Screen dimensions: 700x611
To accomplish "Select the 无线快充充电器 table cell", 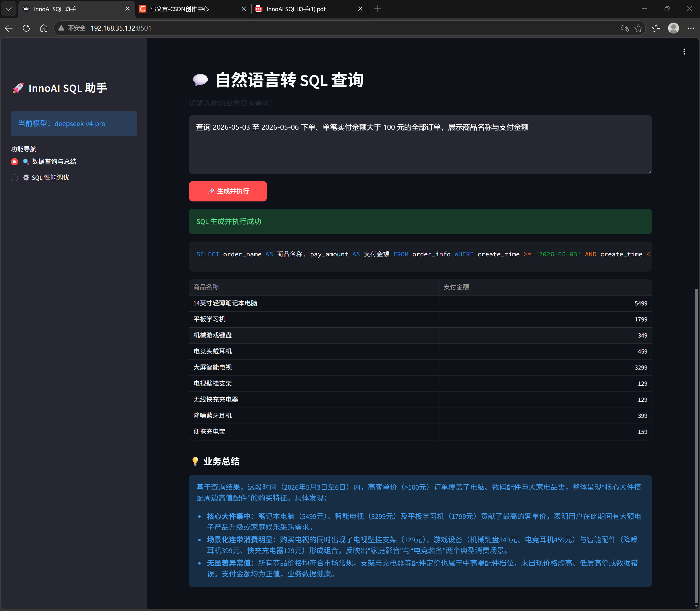I will click(x=315, y=399).
